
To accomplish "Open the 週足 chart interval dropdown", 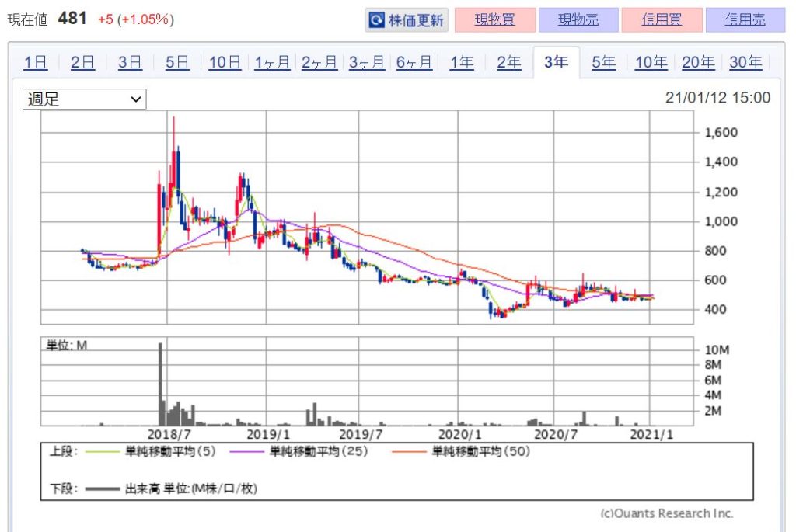I will click(85, 99).
